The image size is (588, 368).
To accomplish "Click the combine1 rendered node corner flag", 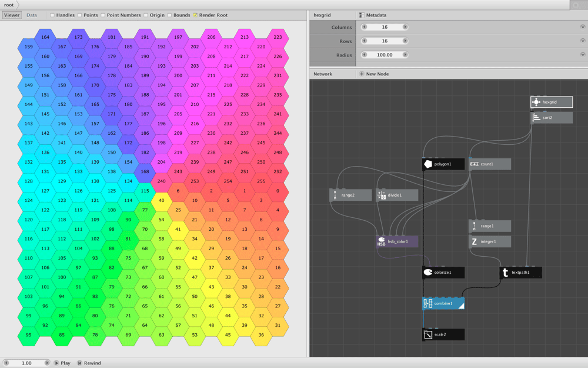I will tap(462, 306).
